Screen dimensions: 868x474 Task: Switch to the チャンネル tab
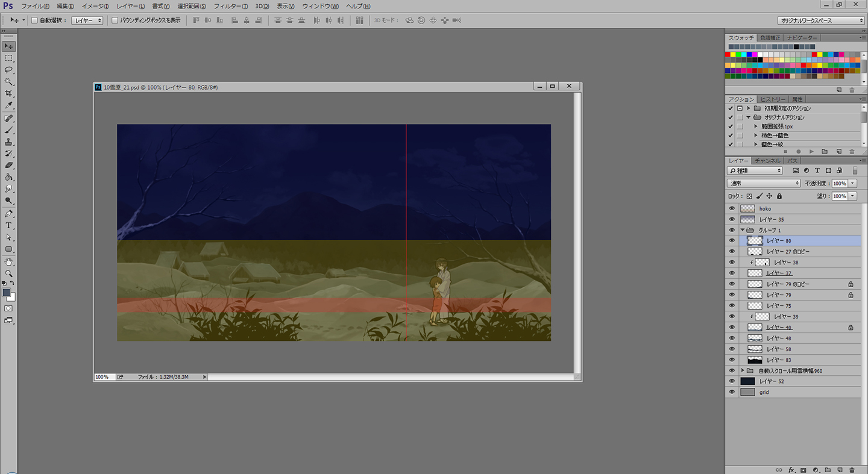(767, 161)
